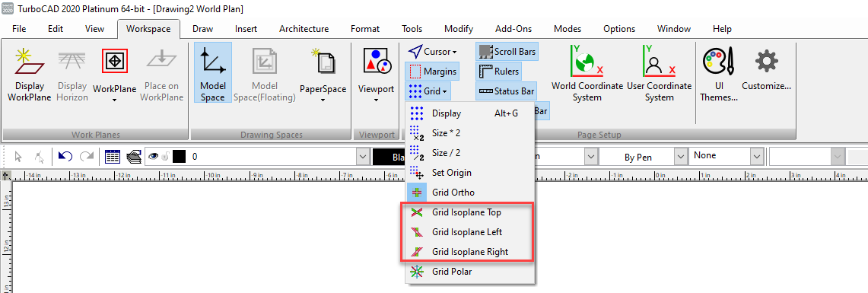The height and width of the screenshot is (293, 868).
Task: Switch to the Insert tab
Action: [246, 29]
